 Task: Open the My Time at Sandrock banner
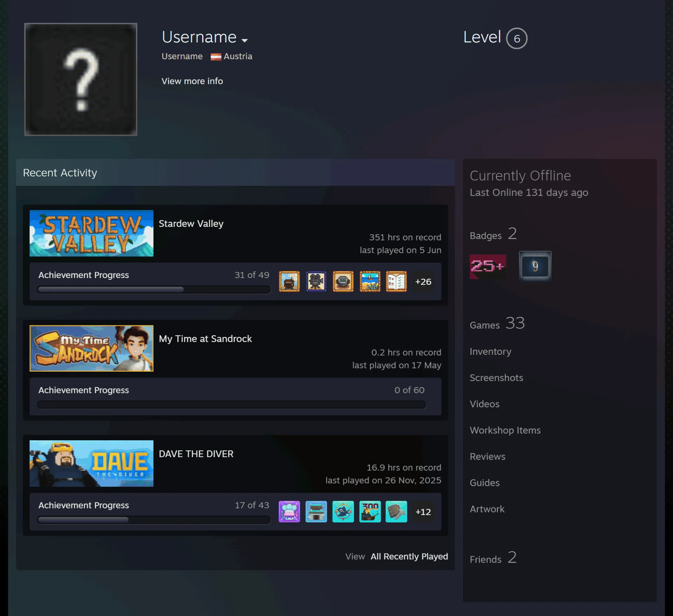pyautogui.click(x=91, y=348)
